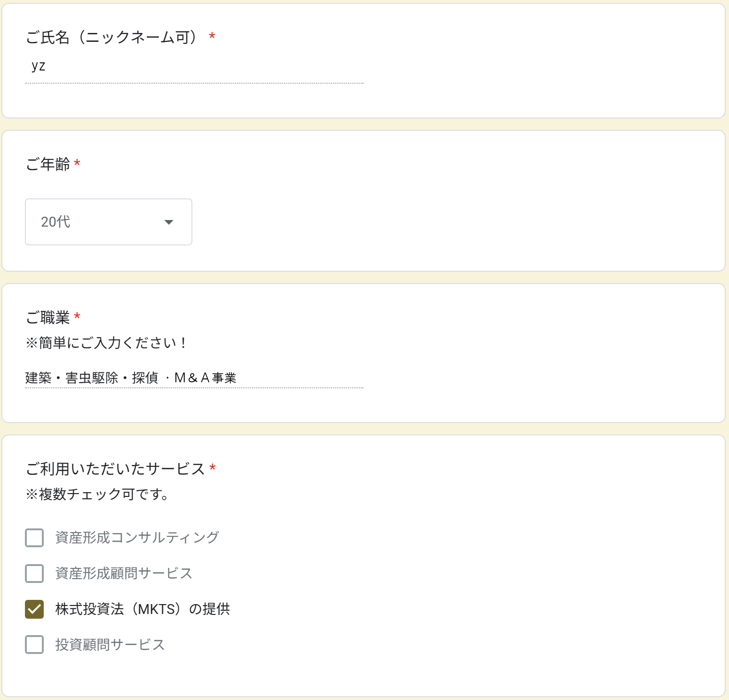The width and height of the screenshot is (729, 700).
Task: Enable the 投資顧問サービス checkbox
Action: click(x=34, y=645)
